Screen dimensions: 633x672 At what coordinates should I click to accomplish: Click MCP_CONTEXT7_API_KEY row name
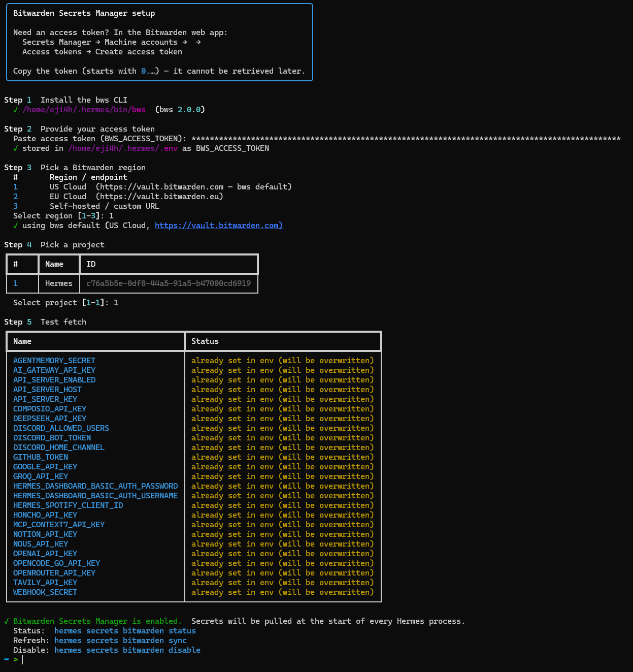tap(59, 525)
